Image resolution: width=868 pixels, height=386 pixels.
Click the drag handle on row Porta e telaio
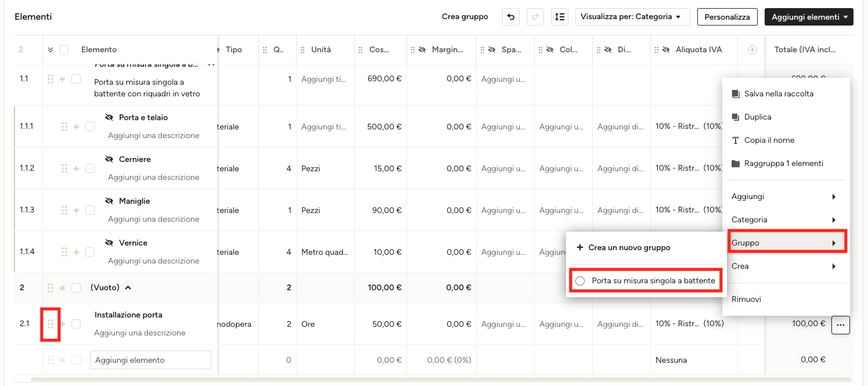click(64, 127)
